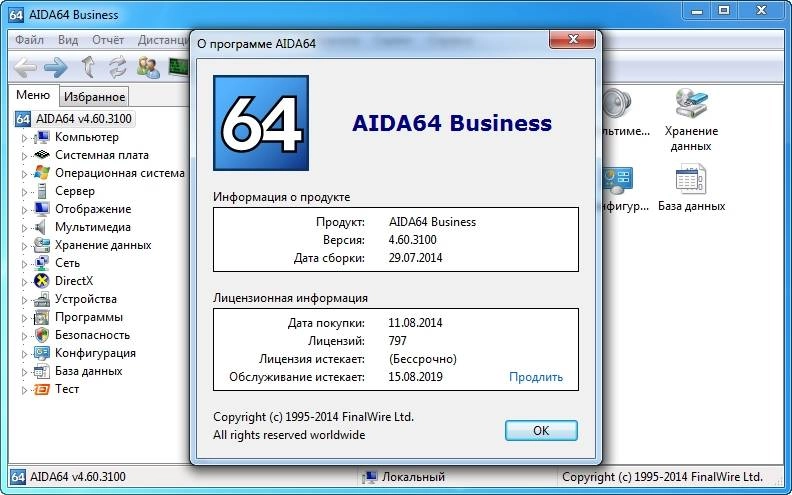
Task: Click the Benchmark icon beside Тест
Action: pyautogui.click(x=41, y=389)
